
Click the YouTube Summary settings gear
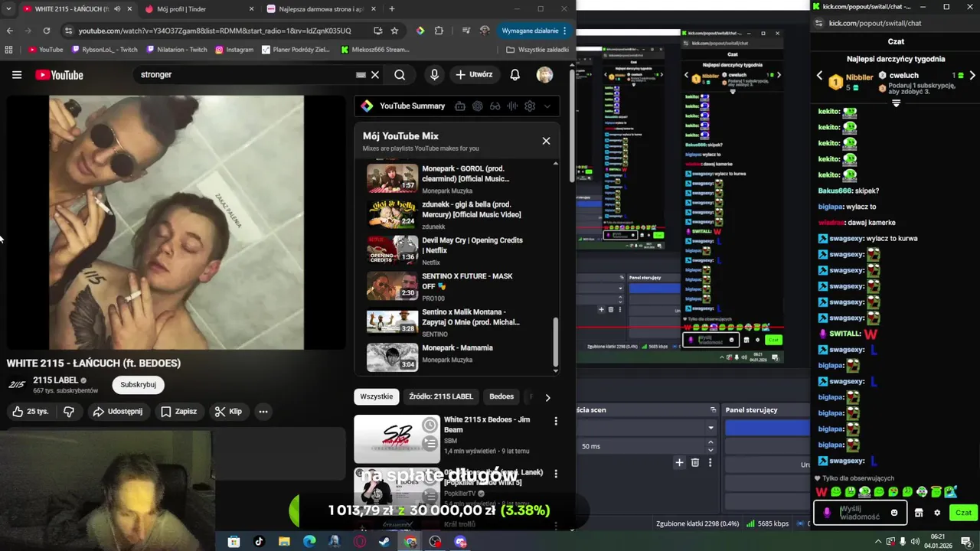(x=529, y=106)
